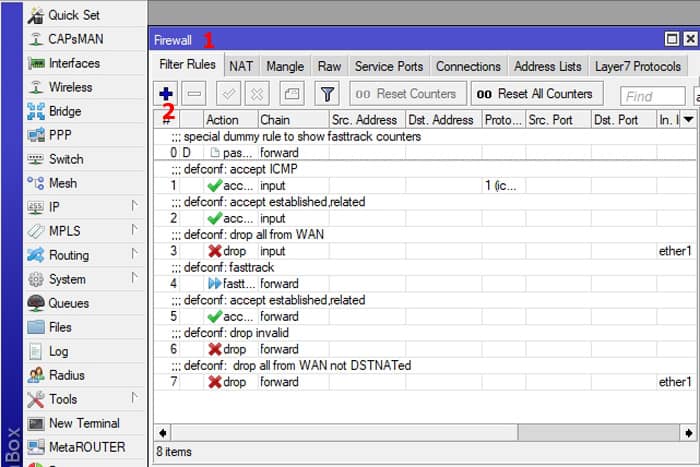Switch to the Filter Rules tab
The height and width of the screenshot is (467, 700).
pyautogui.click(x=187, y=65)
